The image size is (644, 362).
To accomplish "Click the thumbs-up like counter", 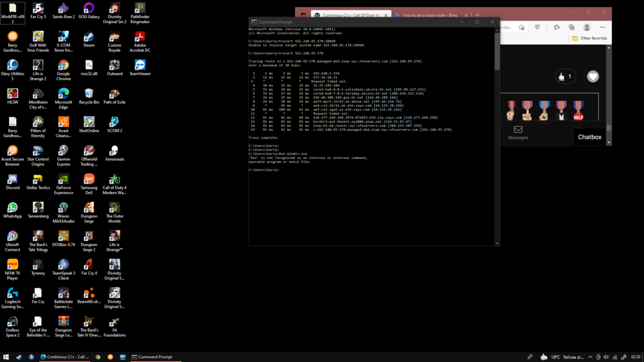I will [x=565, y=77].
